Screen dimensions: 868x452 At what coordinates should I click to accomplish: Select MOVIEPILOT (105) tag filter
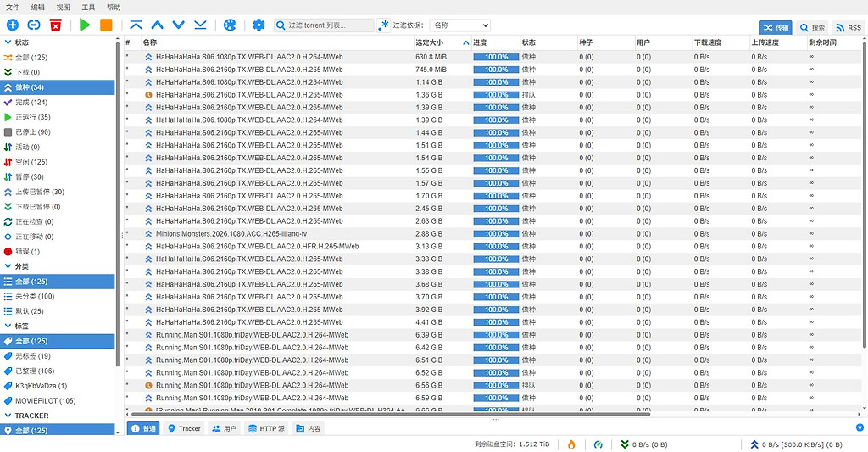pos(58,400)
